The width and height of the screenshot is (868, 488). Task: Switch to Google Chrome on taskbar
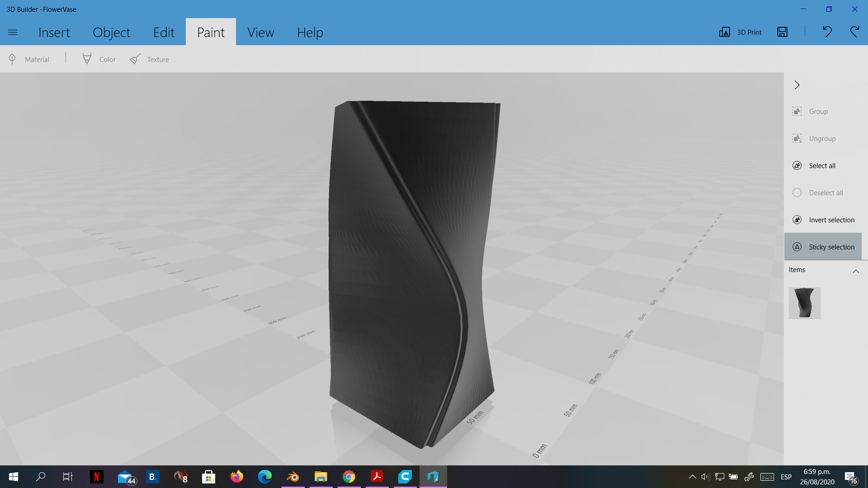[349, 477]
